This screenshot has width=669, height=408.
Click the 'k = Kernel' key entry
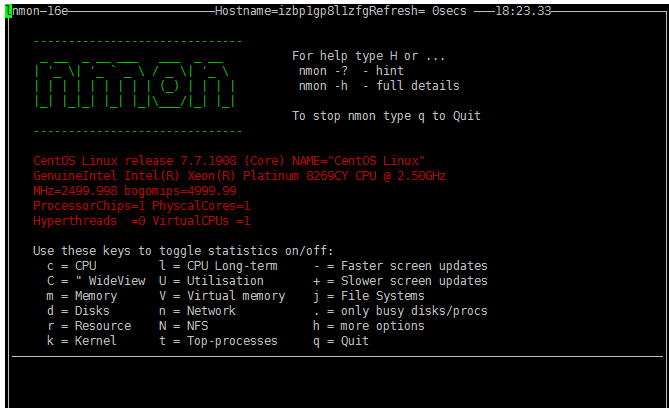click(81, 341)
